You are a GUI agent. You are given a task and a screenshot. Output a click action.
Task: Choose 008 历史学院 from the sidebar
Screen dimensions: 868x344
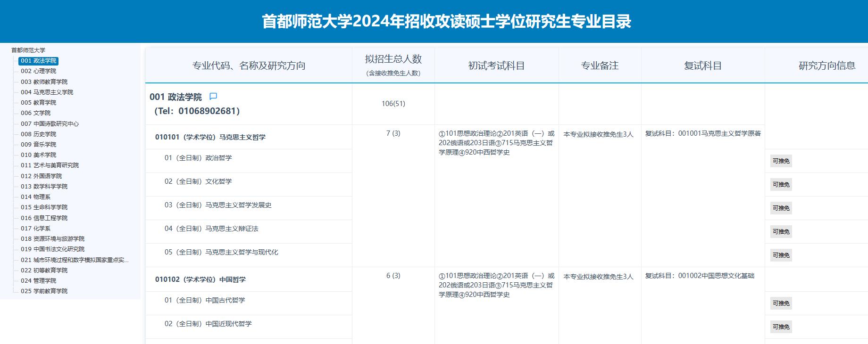click(x=38, y=134)
